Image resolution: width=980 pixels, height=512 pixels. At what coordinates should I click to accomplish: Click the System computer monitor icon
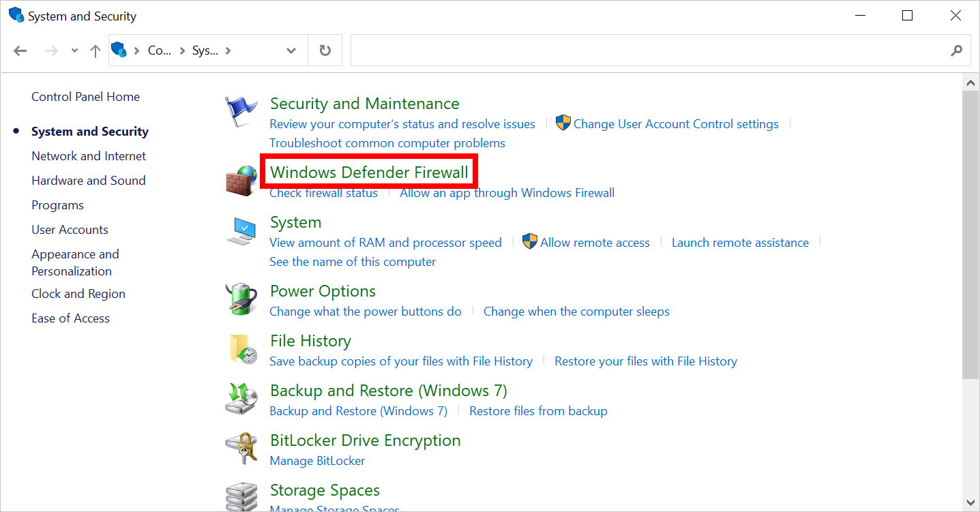[241, 231]
